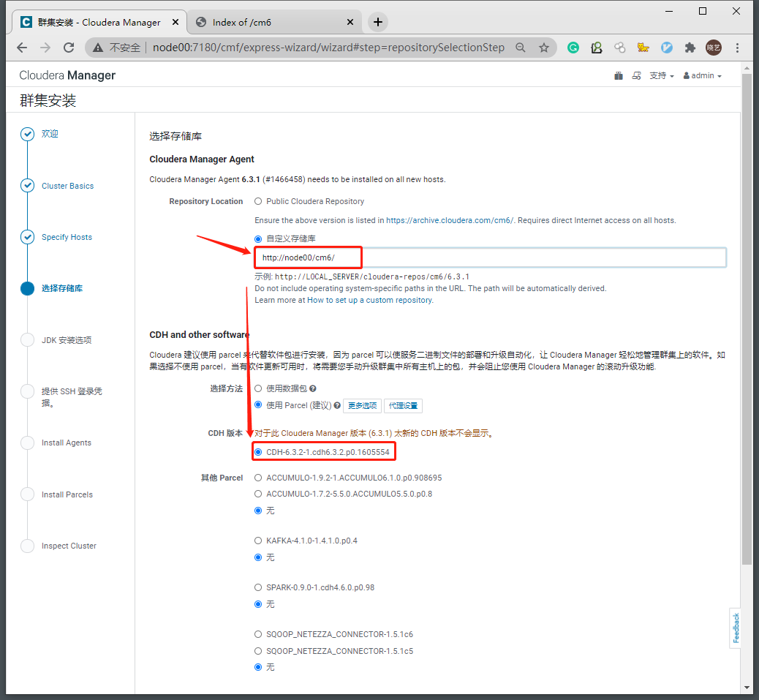The image size is (759, 700).
Task: Select ACCUMULO-1.7.2-5.5.0.ACCUMULO5.5.0.p0.8 parcel
Action: (258, 494)
